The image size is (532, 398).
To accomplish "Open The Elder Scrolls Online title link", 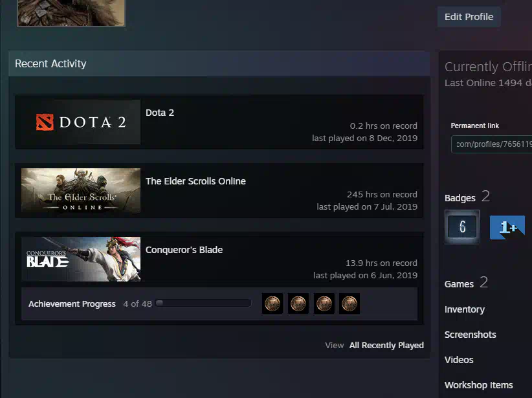I will click(x=195, y=181).
